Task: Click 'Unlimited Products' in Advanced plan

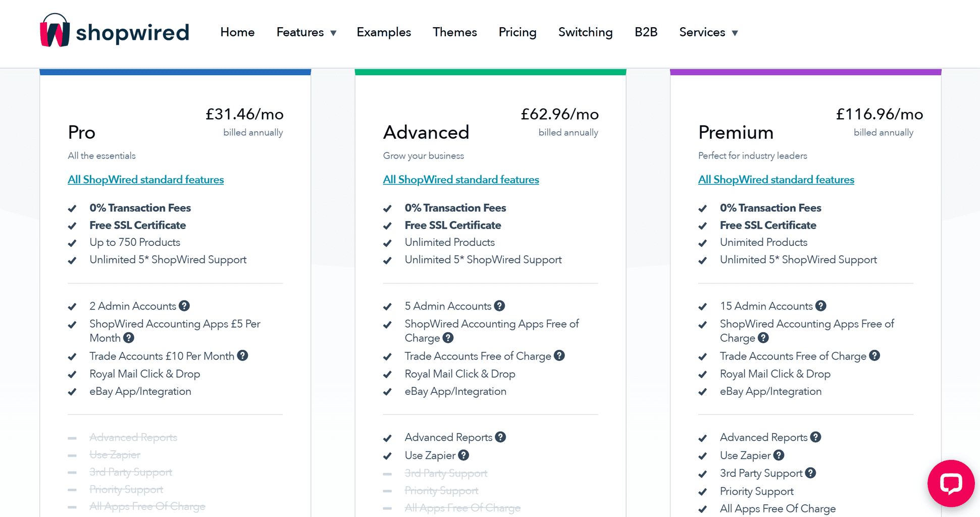Action: point(449,242)
